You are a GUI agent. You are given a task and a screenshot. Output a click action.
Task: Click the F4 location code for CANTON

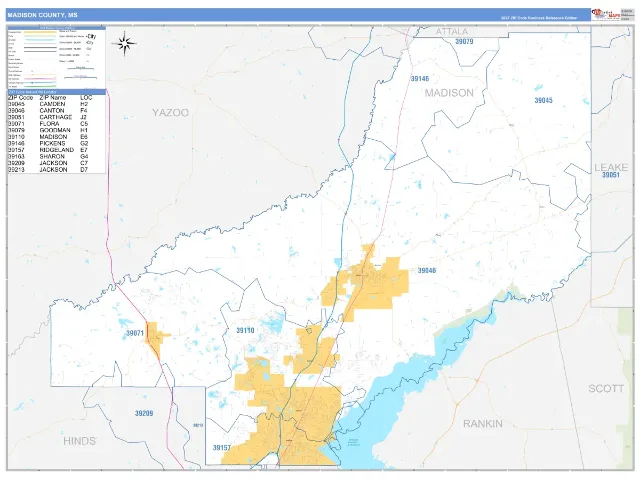coord(84,111)
